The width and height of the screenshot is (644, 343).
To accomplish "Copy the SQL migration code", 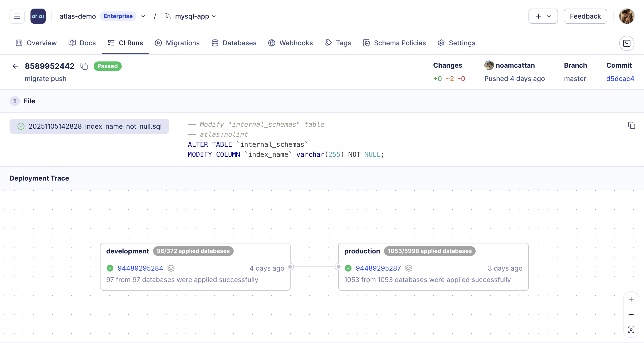I will point(631,125).
